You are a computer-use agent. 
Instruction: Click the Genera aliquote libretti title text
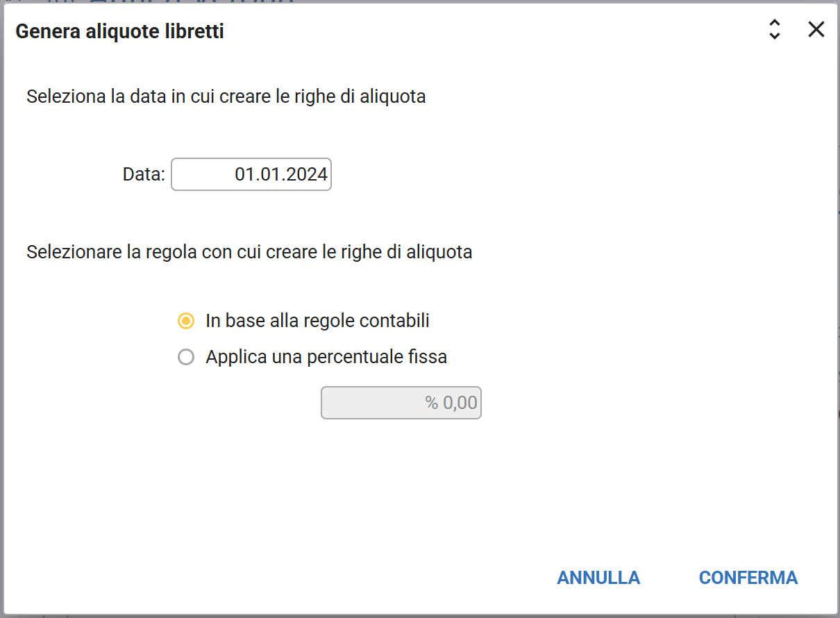tap(119, 31)
